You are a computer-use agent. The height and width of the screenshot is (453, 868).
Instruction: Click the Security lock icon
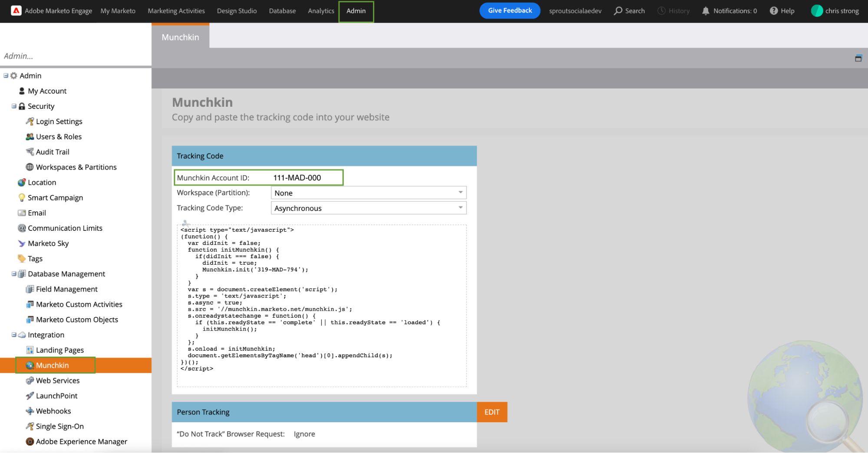[x=22, y=106]
